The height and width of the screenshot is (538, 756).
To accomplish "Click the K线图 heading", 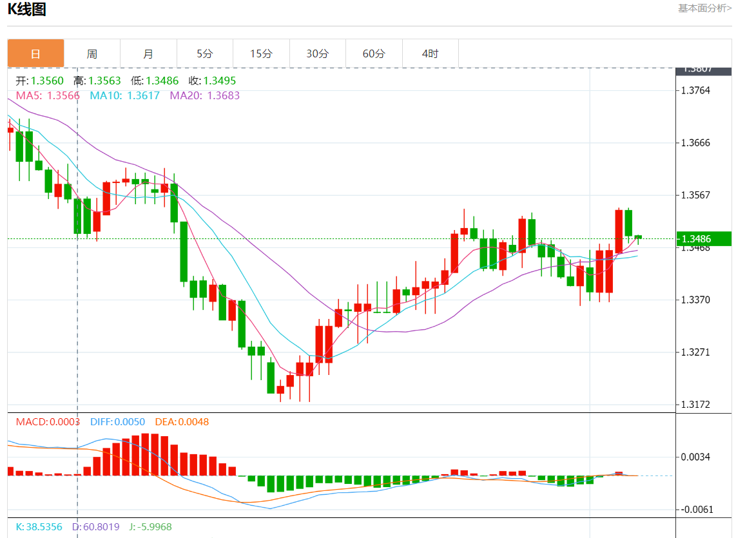I will [26, 10].
